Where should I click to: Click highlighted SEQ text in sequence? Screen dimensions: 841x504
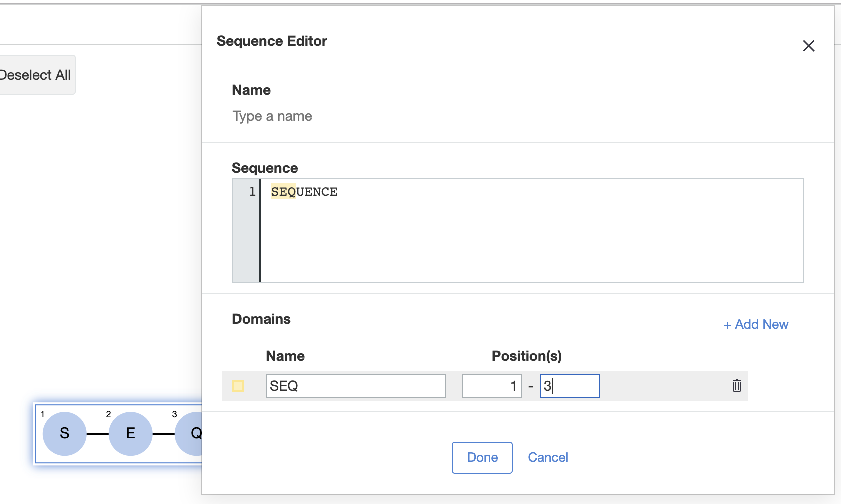[x=283, y=192]
